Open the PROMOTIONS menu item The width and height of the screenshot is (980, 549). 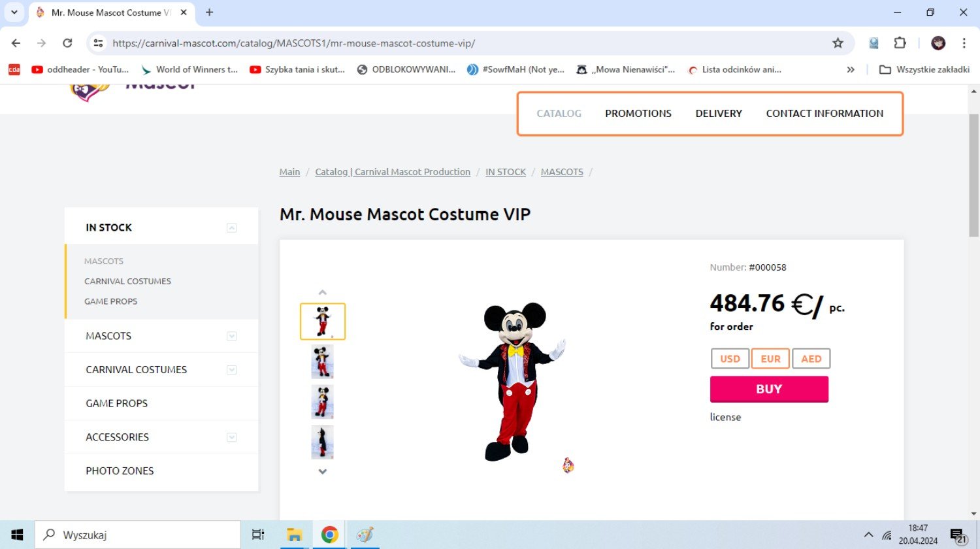638,113
